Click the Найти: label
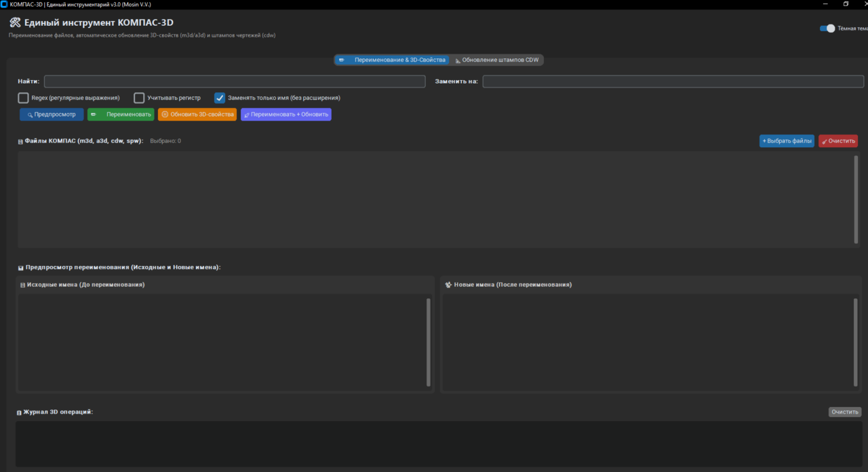 pyautogui.click(x=28, y=81)
